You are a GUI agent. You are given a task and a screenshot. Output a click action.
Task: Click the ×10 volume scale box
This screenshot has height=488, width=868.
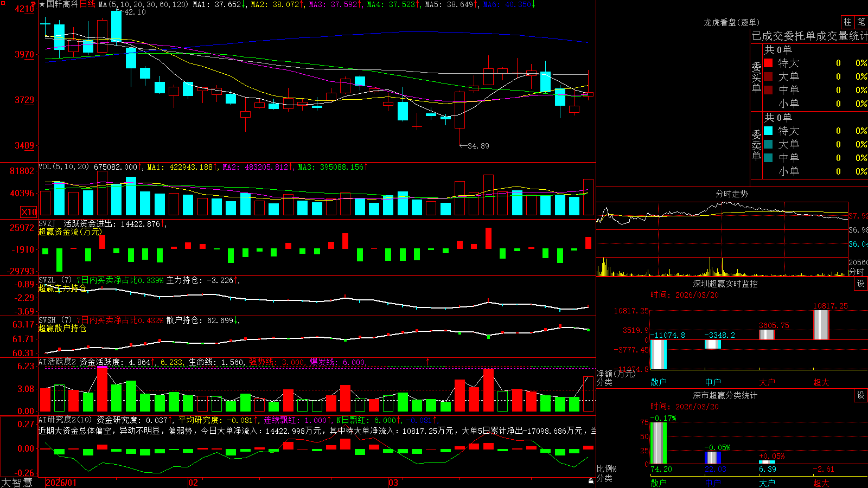(29, 212)
